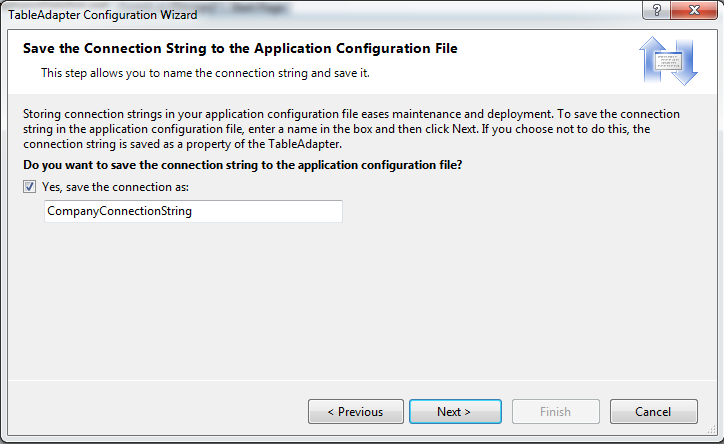Click the wizard window title text
724x444 pixels.
[x=102, y=15]
